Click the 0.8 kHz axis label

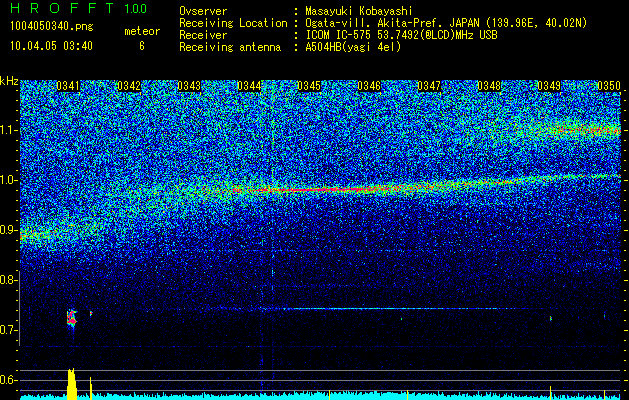click(x=7, y=280)
